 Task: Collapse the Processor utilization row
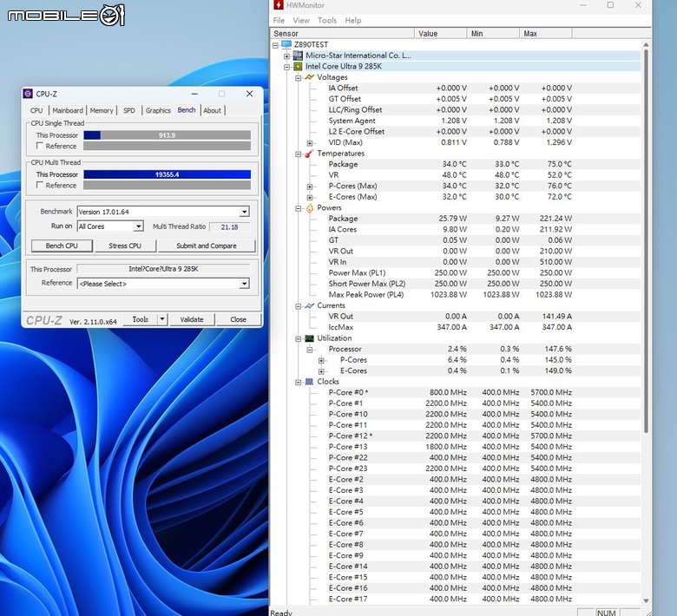(310, 350)
